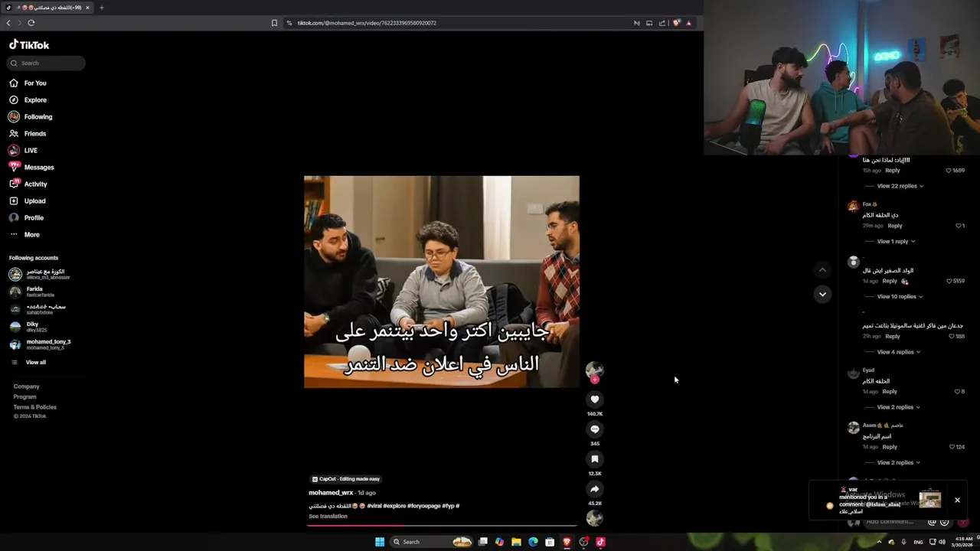The height and width of the screenshot is (551, 980).
Task: Go to the previous video arrow
Action: (822, 269)
